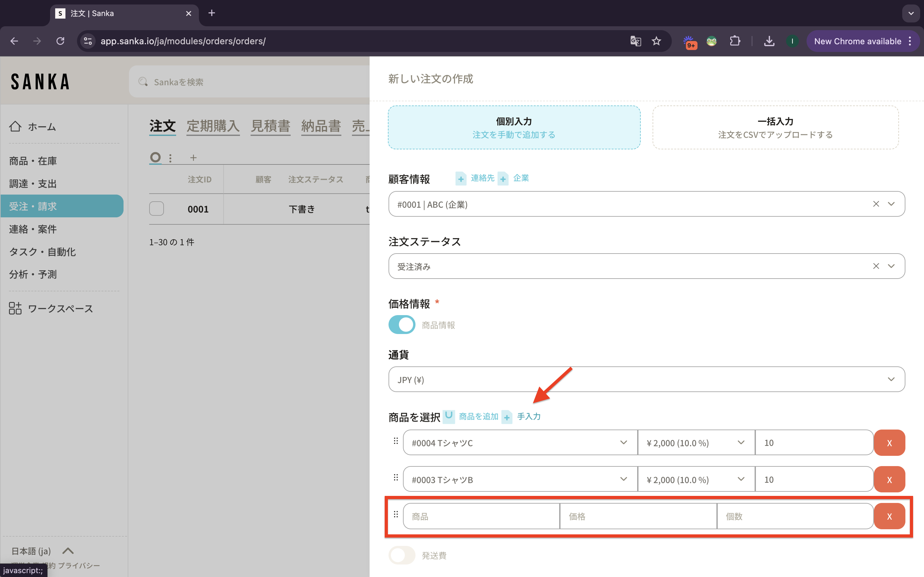Add a new view with plus icon

click(193, 158)
